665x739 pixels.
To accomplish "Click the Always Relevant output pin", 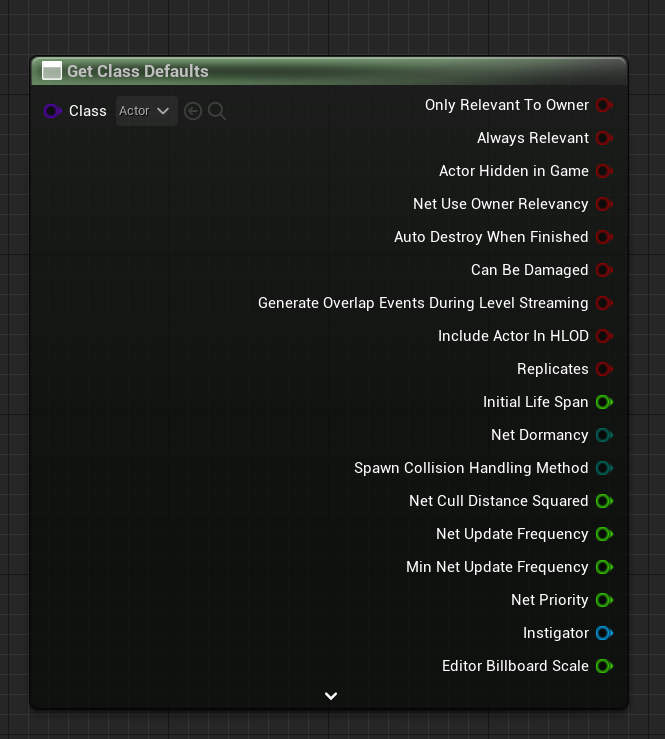I will [x=604, y=138].
